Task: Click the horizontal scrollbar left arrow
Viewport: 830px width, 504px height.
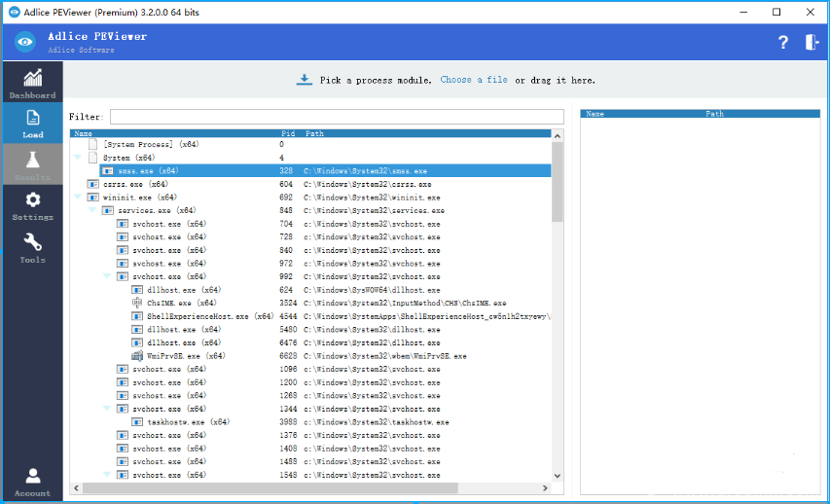Action: tap(77, 488)
